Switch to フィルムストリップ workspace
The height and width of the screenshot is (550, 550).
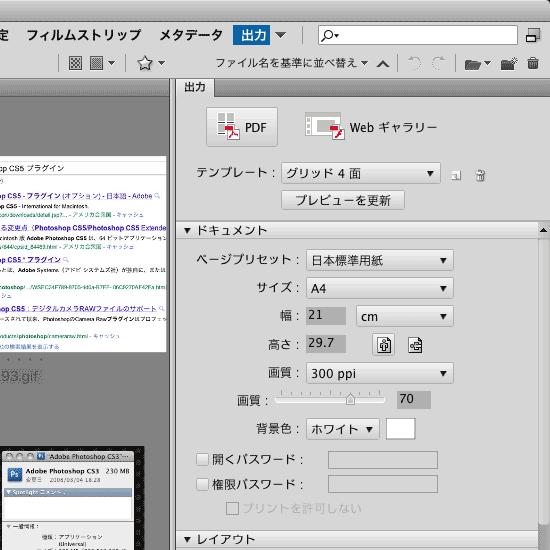83,35
